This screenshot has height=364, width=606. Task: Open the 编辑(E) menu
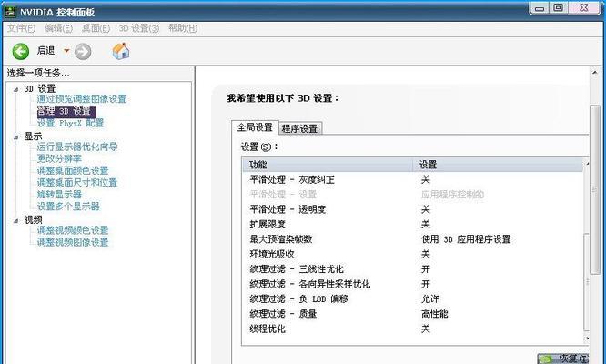pyautogui.click(x=58, y=28)
